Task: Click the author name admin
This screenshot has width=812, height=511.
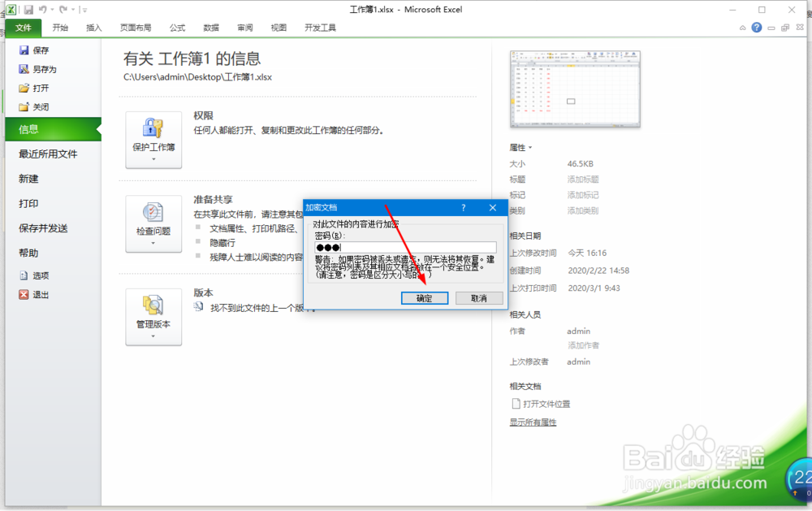Action: tap(578, 331)
